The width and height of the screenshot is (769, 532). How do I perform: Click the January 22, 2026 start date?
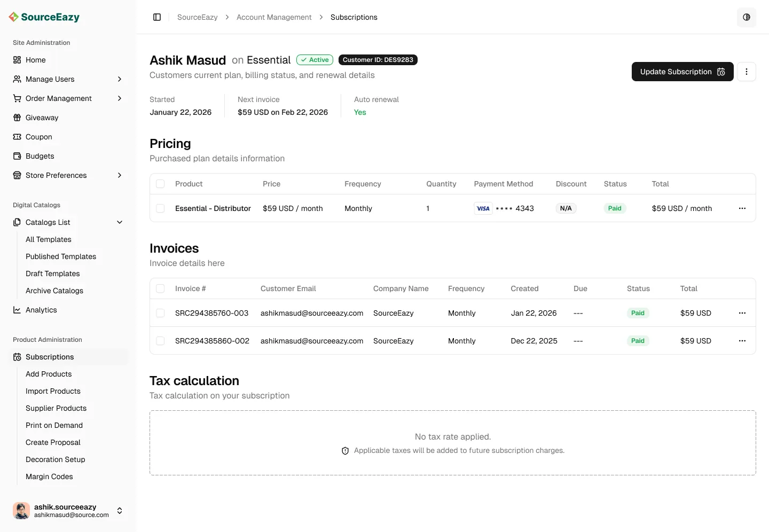(181, 112)
